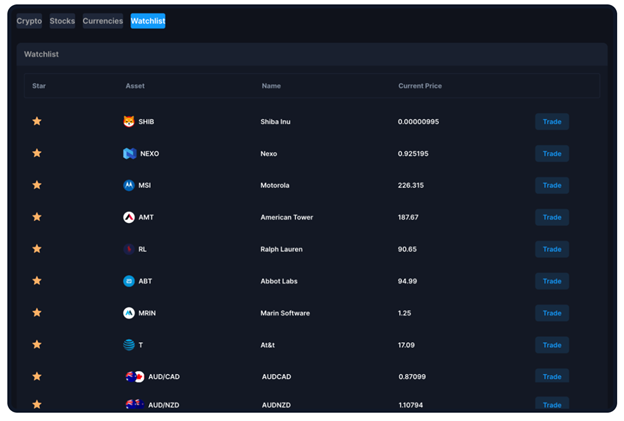Click the Motorola MSI logo icon

129,185
